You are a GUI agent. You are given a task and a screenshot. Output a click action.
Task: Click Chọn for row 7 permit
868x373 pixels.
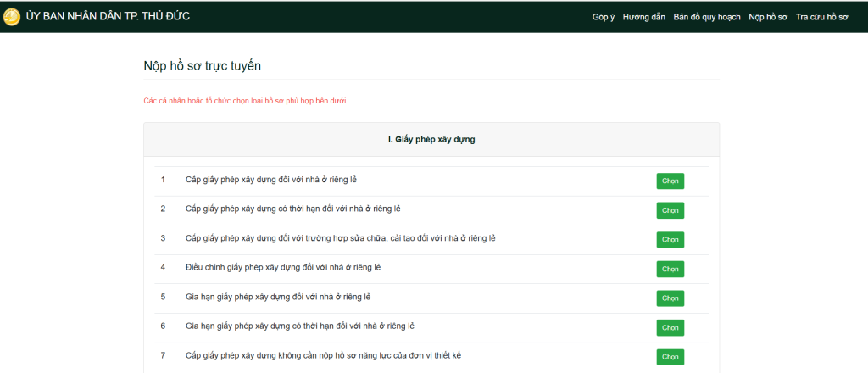[670, 357]
